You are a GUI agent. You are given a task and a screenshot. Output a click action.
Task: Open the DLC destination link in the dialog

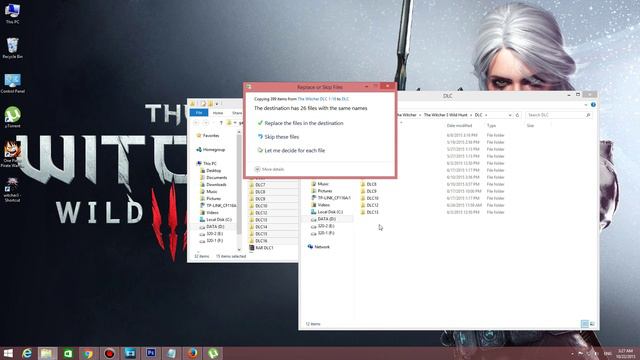tap(345, 99)
